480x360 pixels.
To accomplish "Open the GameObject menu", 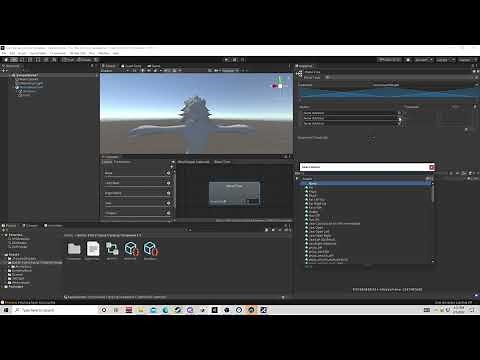I will click(x=38, y=53).
